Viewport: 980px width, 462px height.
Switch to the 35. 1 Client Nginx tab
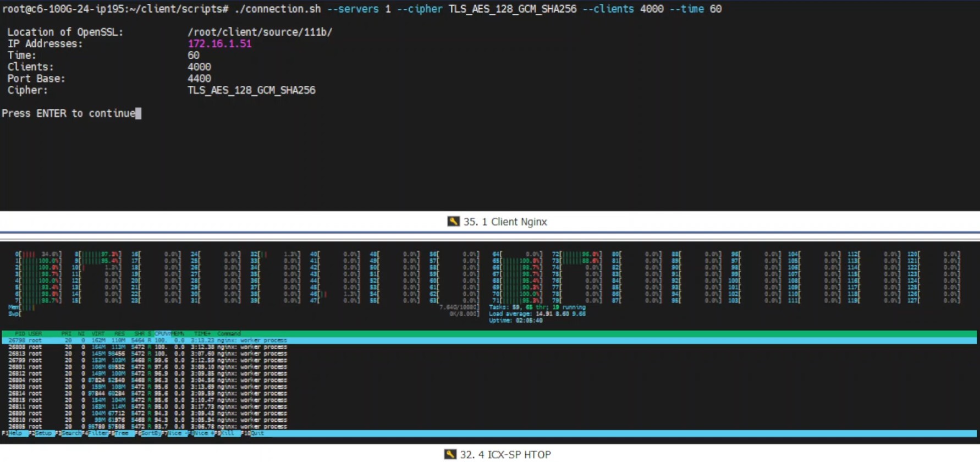tap(505, 222)
